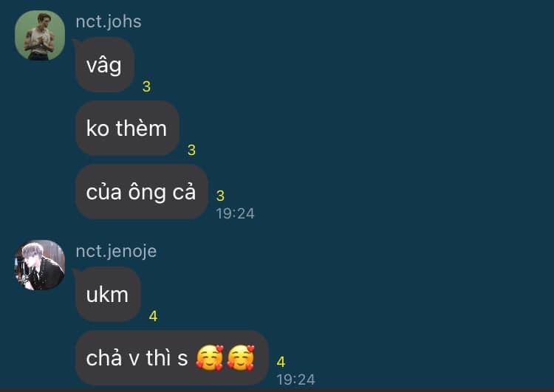Select the 'ukm' message bubble
Screen dimensions: 554x392
tap(107, 294)
